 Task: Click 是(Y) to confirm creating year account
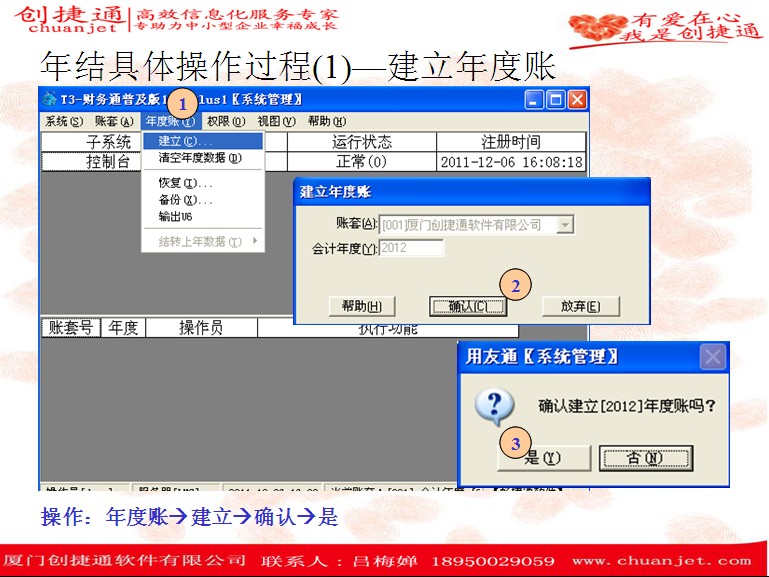[544, 458]
